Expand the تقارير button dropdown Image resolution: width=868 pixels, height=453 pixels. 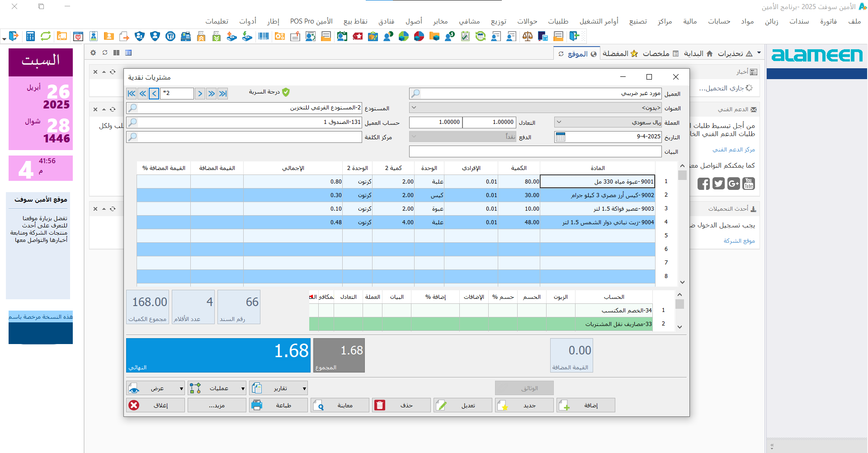(304, 388)
